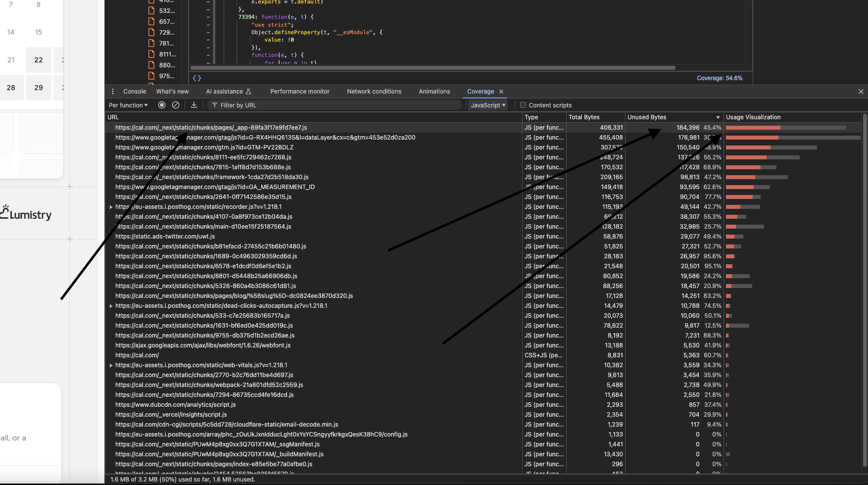Viewport: 868px width, 485px height.
Task: Sort by the Type column header
Action: coord(544,117)
